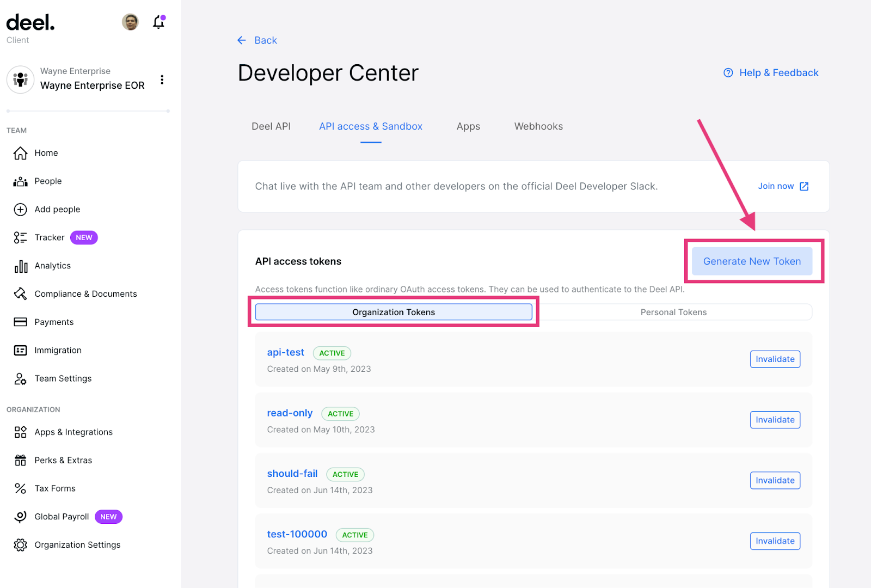Click the Global Payroll icon
Image resolution: width=871 pixels, height=588 pixels.
click(x=20, y=517)
